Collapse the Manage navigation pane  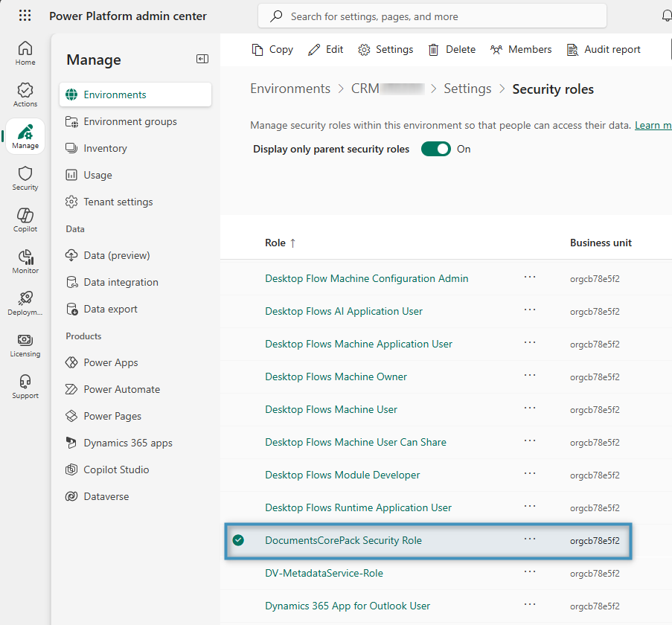point(202,59)
